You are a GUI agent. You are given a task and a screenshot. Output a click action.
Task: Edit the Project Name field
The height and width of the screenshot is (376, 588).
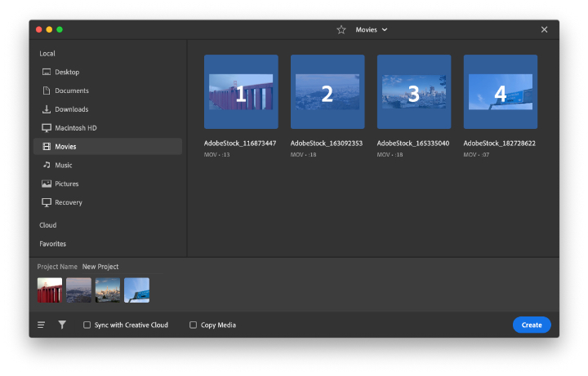pos(122,267)
